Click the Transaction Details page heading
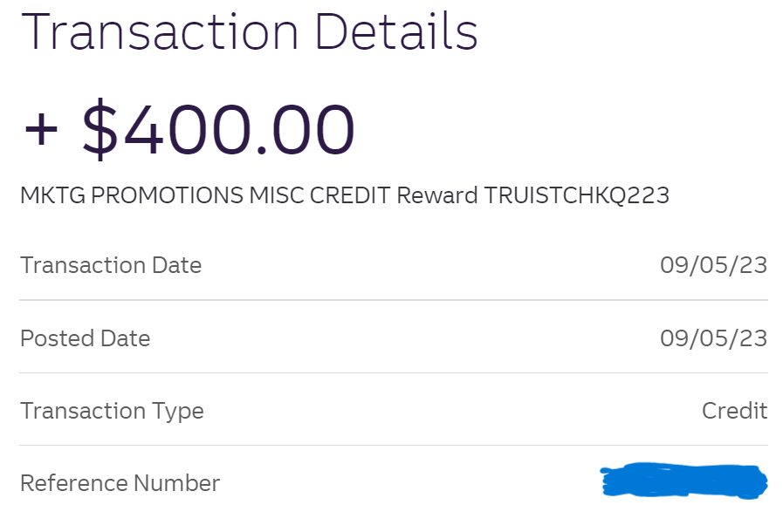The height and width of the screenshot is (532, 783). point(249,31)
